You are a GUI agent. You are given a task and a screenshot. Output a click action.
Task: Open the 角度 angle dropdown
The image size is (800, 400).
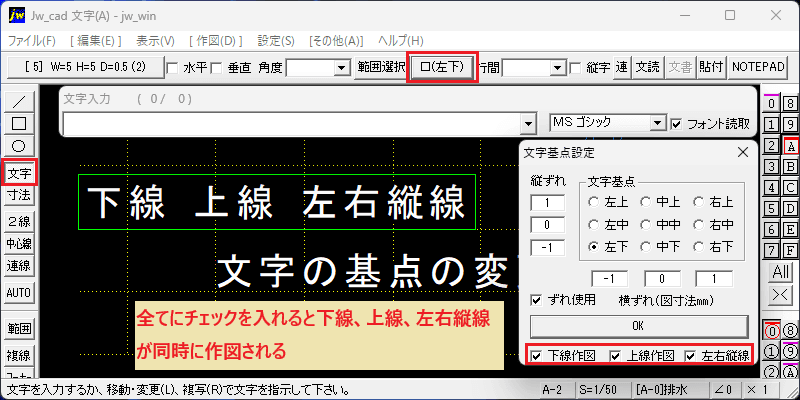tap(340, 68)
